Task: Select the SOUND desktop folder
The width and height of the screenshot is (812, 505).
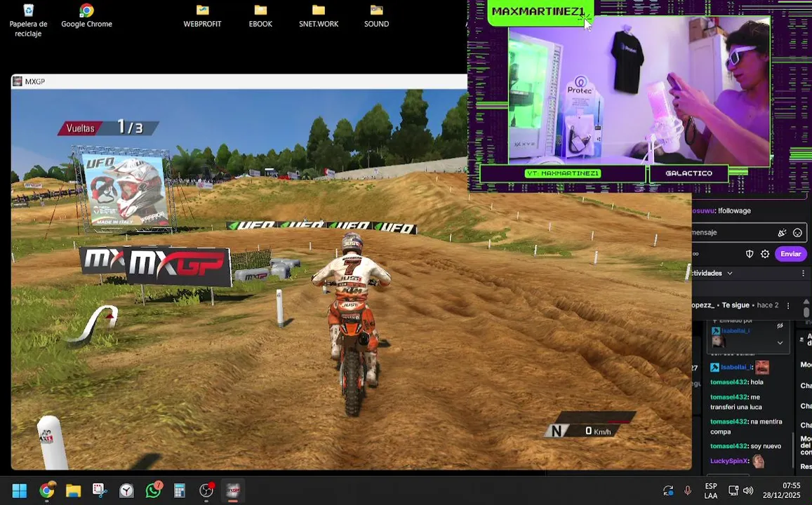Action: [376, 15]
